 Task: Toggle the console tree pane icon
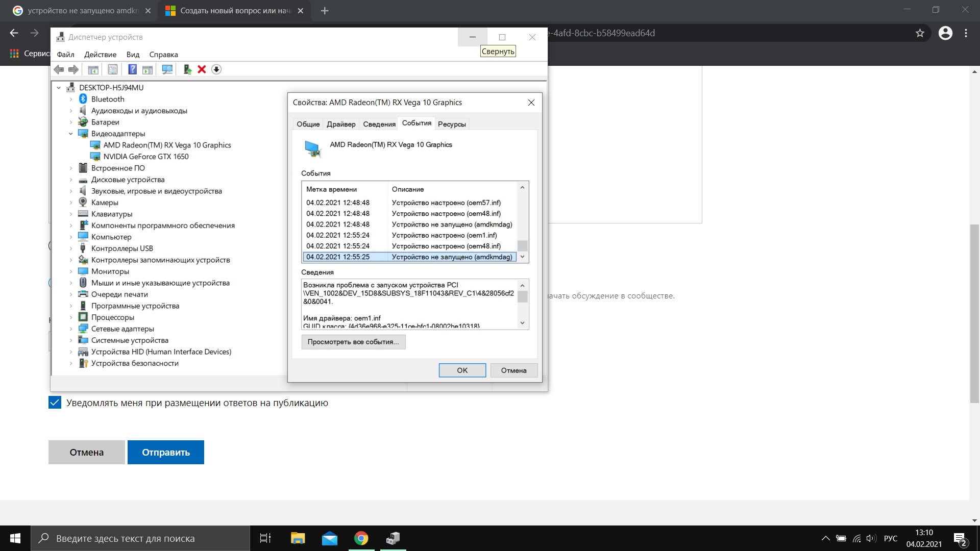pyautogui.click(x=93, y=69)
